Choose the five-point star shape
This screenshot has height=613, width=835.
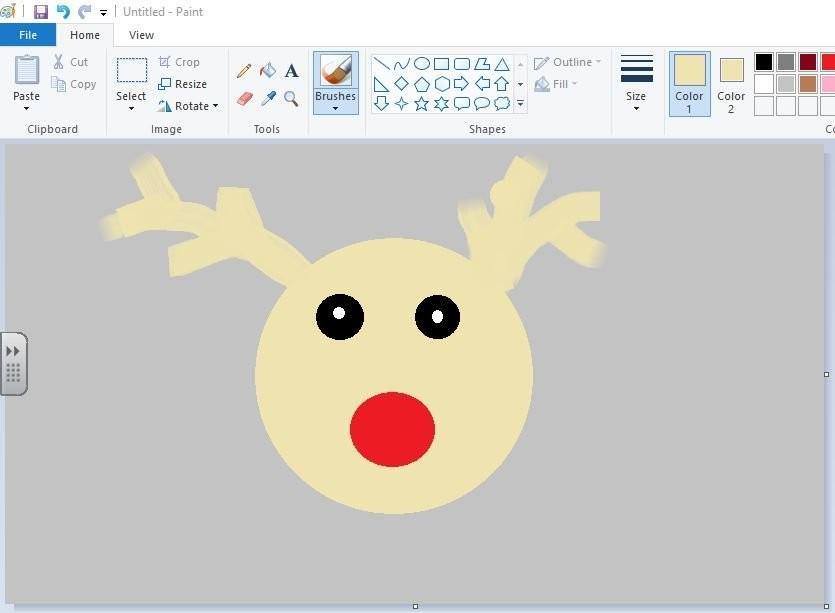point(421,103)
